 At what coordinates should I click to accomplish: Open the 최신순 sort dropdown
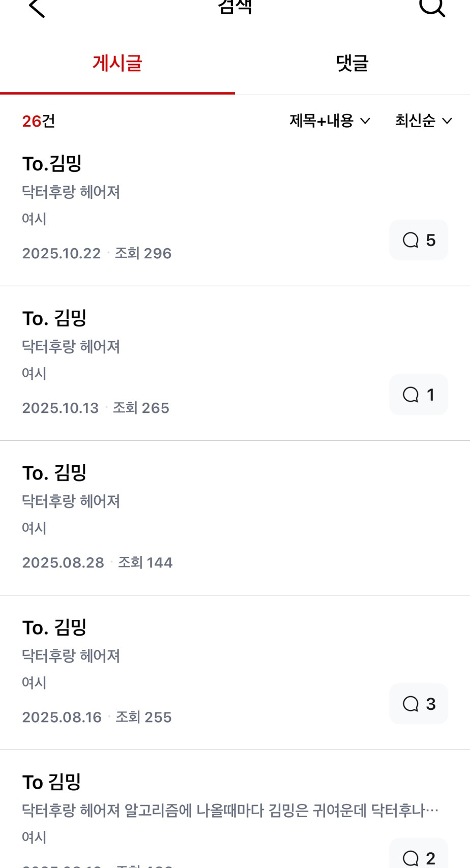(x=423, y=121)
